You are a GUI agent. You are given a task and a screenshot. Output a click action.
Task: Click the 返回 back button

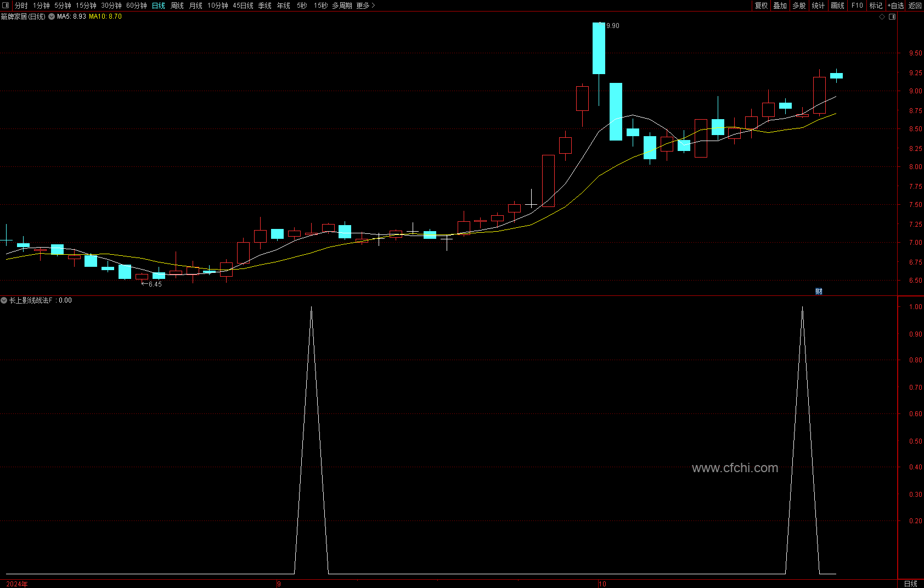tap(915, 5)
